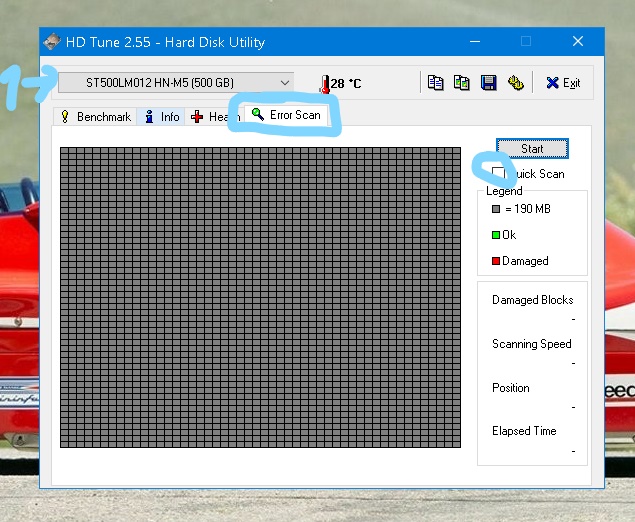
Task: Click the HD Tune title bar app icon
Action: coord(52,42)
